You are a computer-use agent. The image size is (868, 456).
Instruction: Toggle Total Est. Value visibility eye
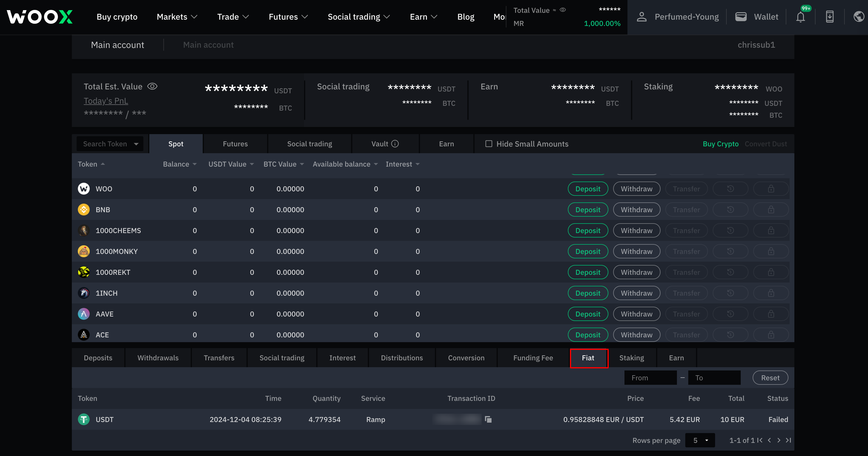click(152, 86)
